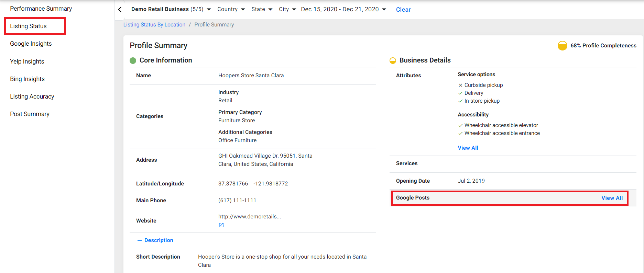The image size is (644, 273).
Task: Click the GHI Oakmead Village Dr address
Action: click(265, 160)
